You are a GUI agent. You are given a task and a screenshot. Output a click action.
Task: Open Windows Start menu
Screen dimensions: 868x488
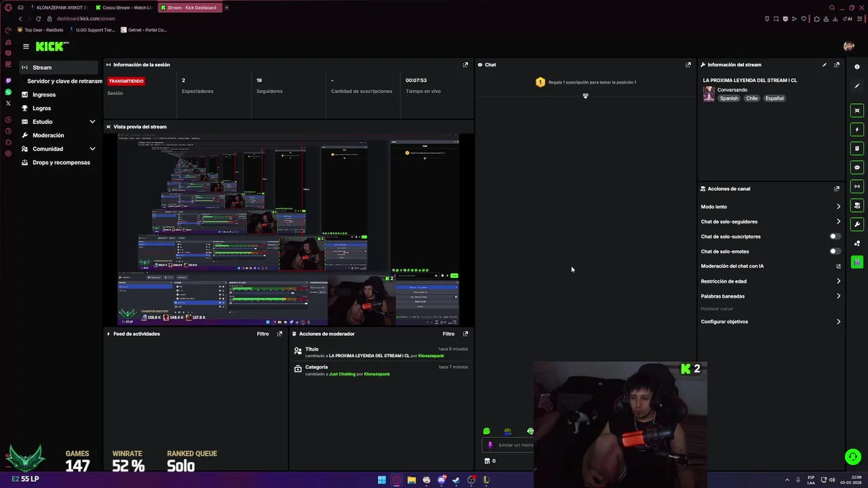tap(382, 480)
